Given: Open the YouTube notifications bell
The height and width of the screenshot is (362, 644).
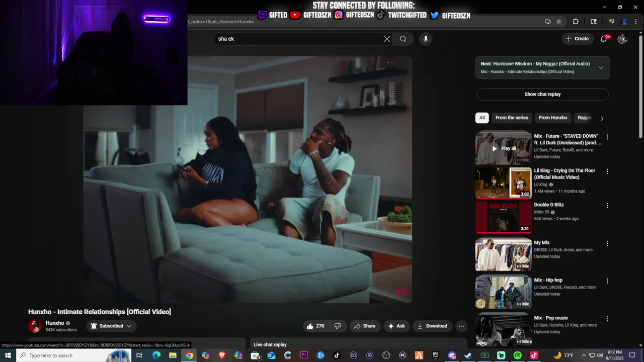Looking at the screenshot, I should pyautogui.click(x=604, y=39).
